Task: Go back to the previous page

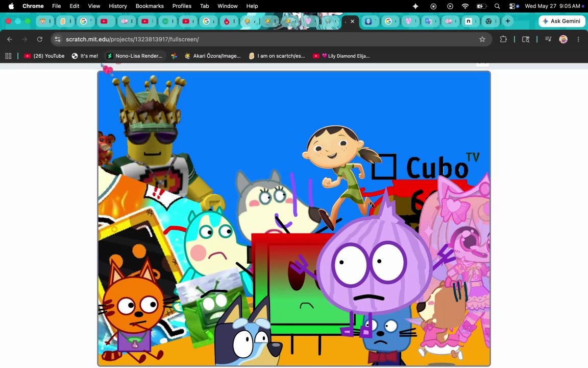Action: [x=10, y=39]
